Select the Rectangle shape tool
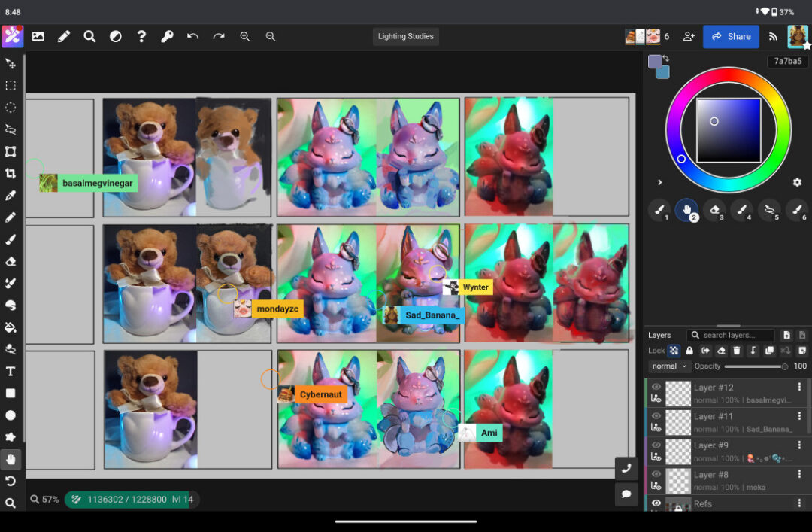This screenshot has width=812, height=532. tap(11, 393)
